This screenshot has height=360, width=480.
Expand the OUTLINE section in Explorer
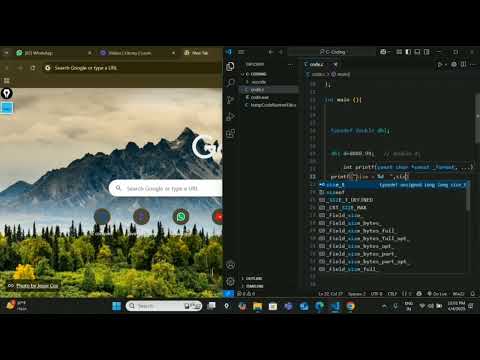pos(254,278)
